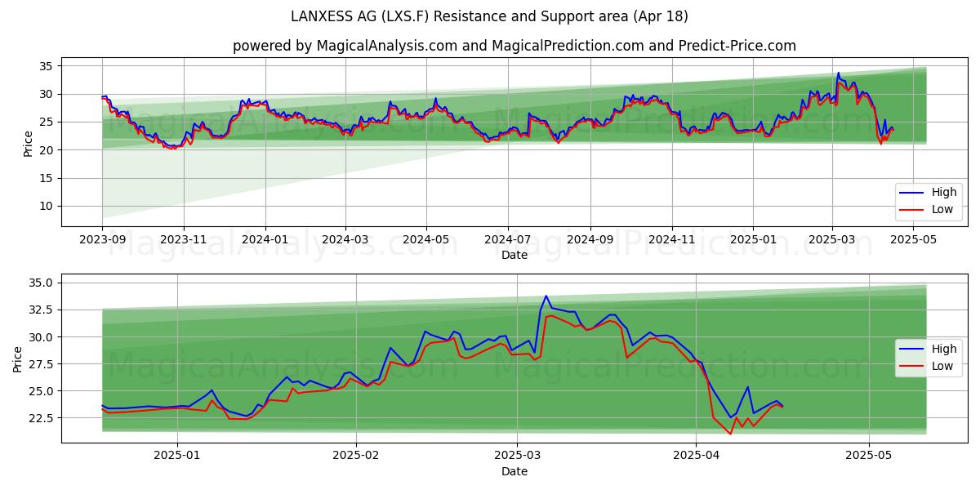Click the '2025-04' tick label on bottom chart
This screenshot has height=490, width=980.
(696, 456)
